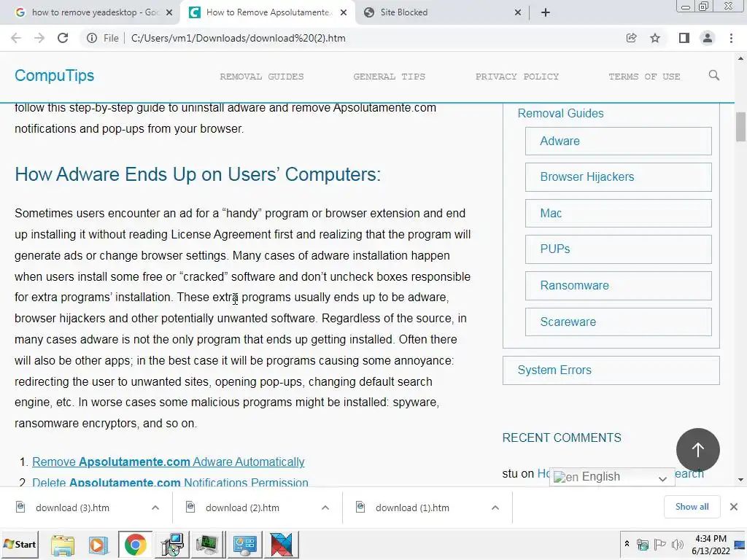The height and width of the screenshot is (560, 747).
Task: Open the side panel icon
Action: 684,38
